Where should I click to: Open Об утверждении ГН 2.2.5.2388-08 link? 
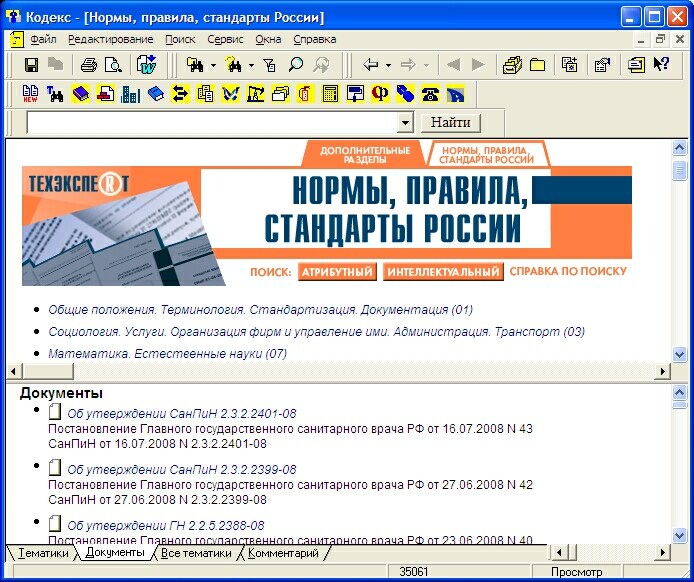pos(166,525)
